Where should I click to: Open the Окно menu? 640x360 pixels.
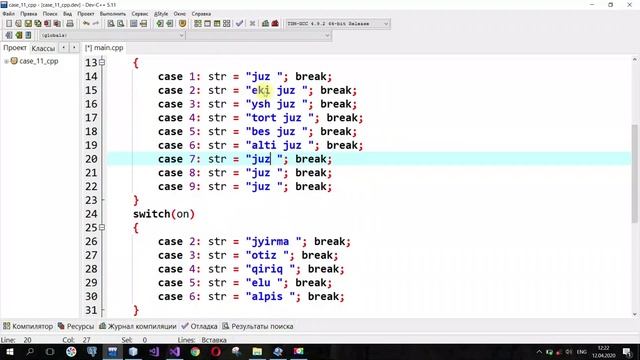pos(180,13)
